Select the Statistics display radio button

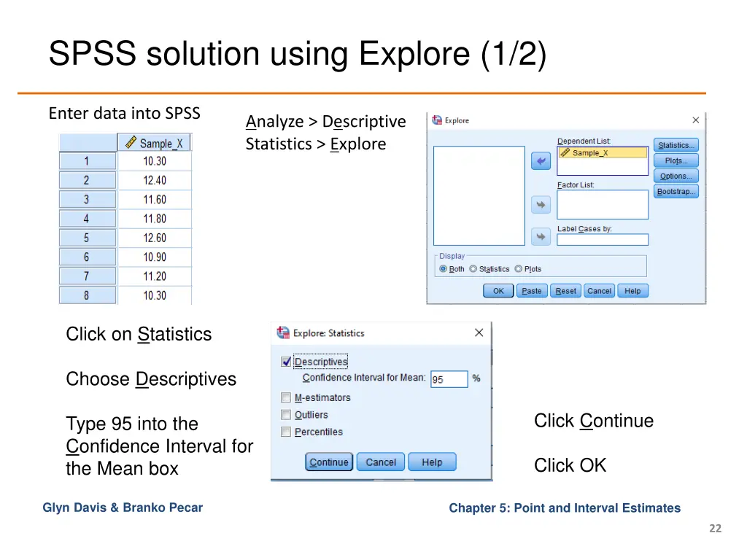coord(473,269)
